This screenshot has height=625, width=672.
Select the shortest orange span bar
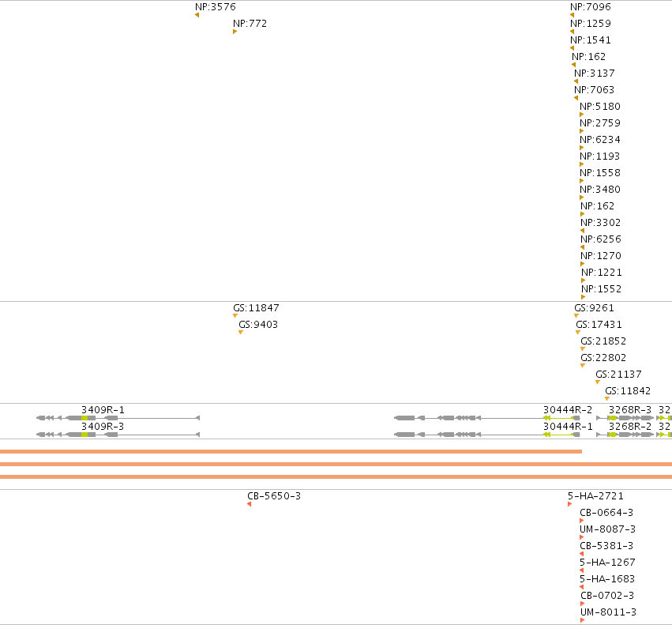coord(291,451)
